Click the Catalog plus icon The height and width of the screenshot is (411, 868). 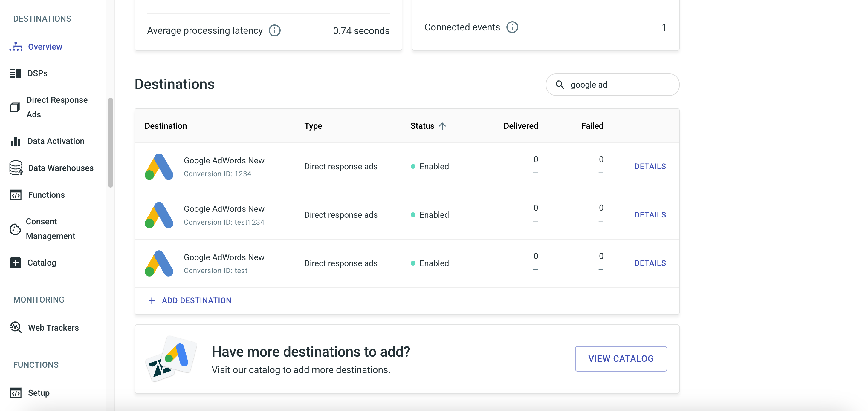click(x=16, y=263)
